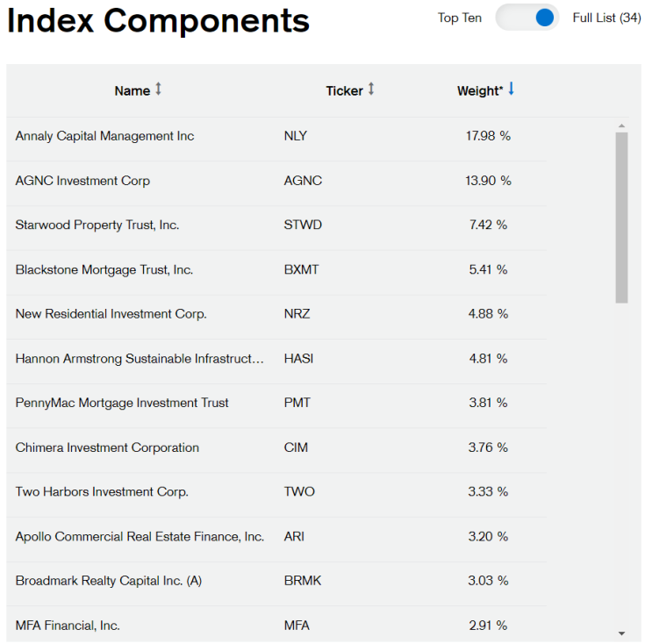This screenshot has width=652, height=644.
Task: Select the Full List (34) label
Action: pyautogui.click(x=606, y=18)
